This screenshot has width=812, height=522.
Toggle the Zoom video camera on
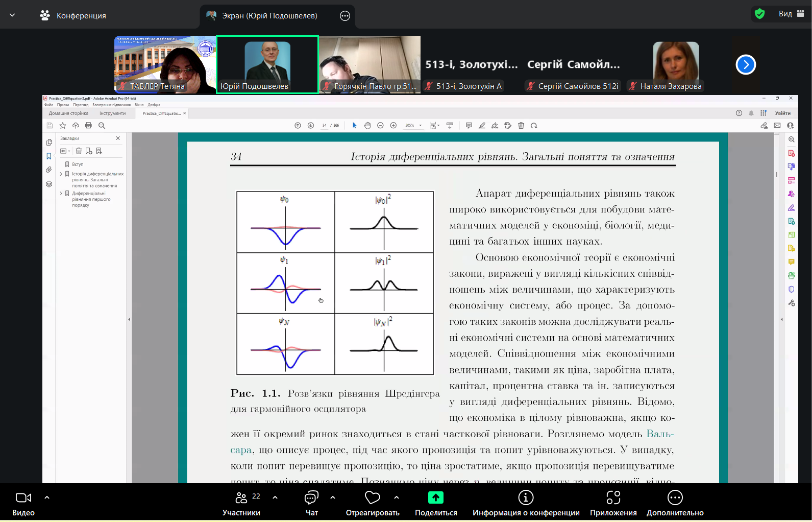point(23,498)
